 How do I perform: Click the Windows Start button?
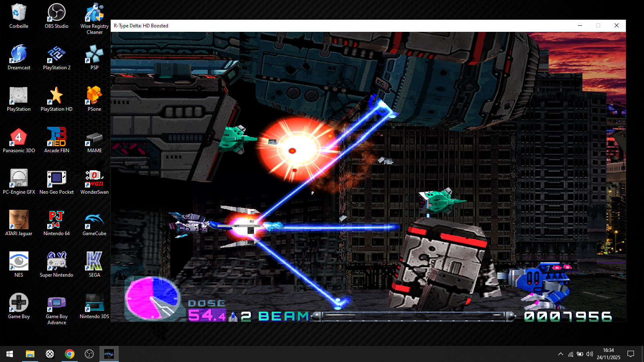[x=10, y=354]
